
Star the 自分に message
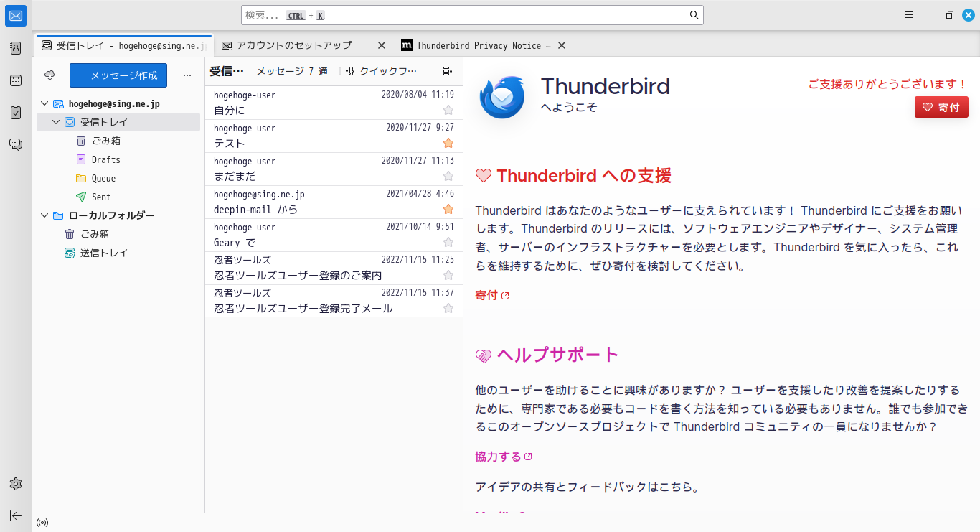[x=448, y=110]
